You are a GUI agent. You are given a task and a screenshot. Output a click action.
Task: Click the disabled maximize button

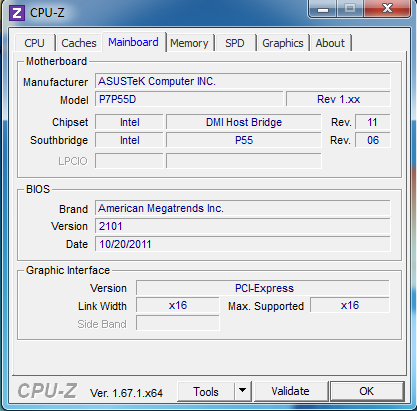click(x=350, y=8)
